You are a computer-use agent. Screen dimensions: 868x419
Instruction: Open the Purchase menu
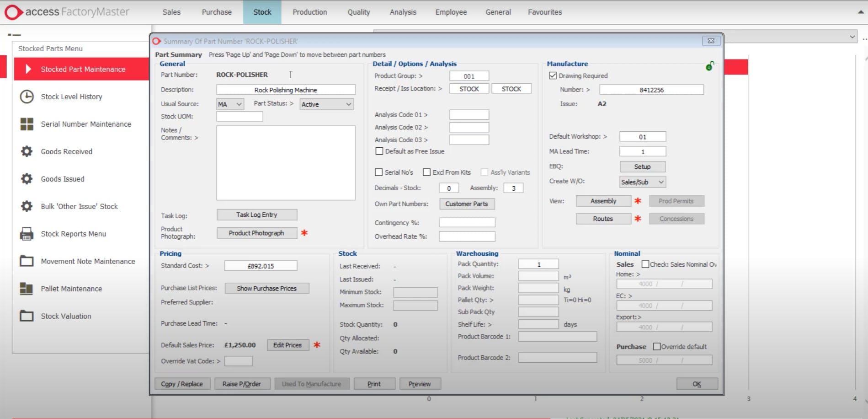pos(217,12)
